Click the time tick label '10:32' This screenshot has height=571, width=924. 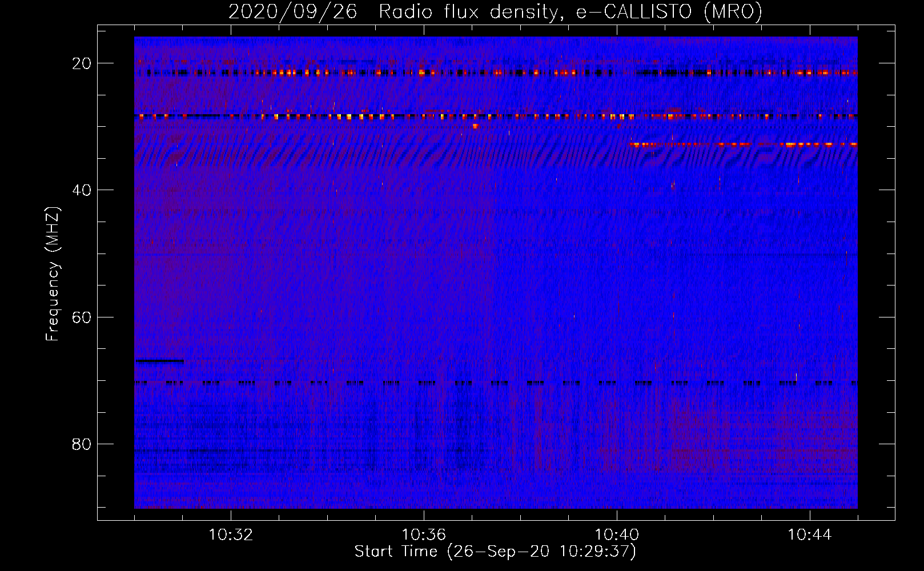tap(231, 535)
